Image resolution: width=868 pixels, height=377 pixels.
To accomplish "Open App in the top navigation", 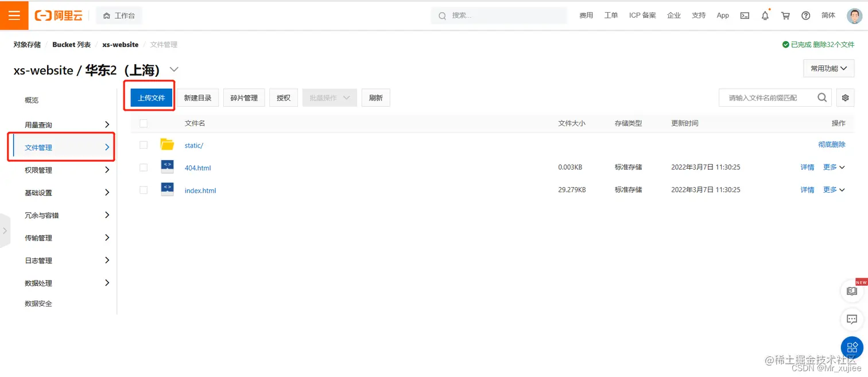I will tap(723, 15).
